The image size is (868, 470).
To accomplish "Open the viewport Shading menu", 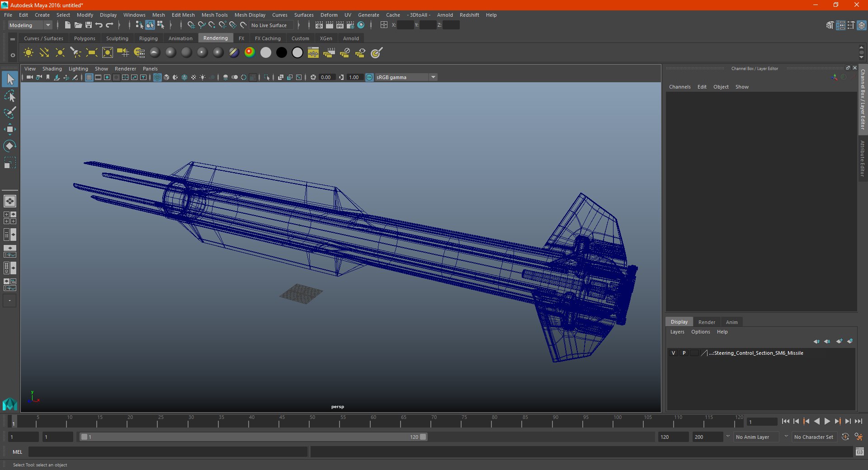I will tap(52, 69).
